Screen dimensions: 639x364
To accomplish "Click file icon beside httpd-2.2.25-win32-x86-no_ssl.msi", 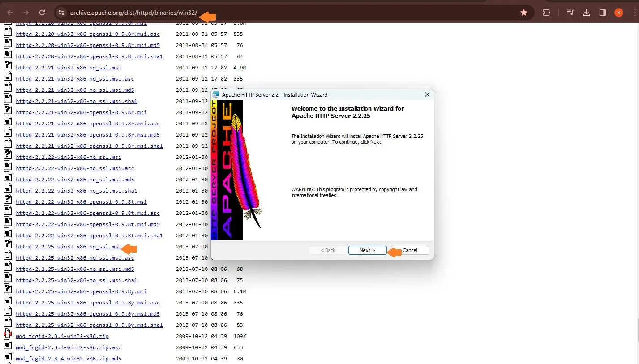I will coord(8,244).
